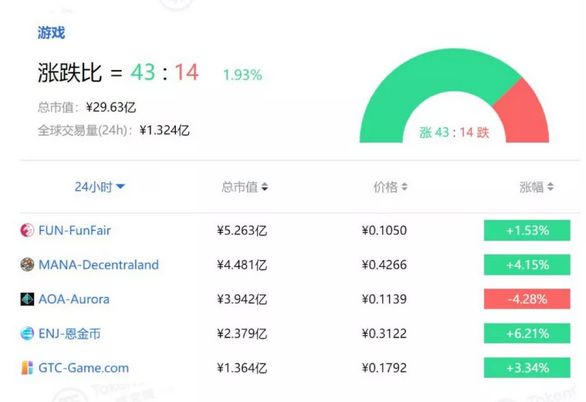Click the red -4.28% change badge

(527, 299)
